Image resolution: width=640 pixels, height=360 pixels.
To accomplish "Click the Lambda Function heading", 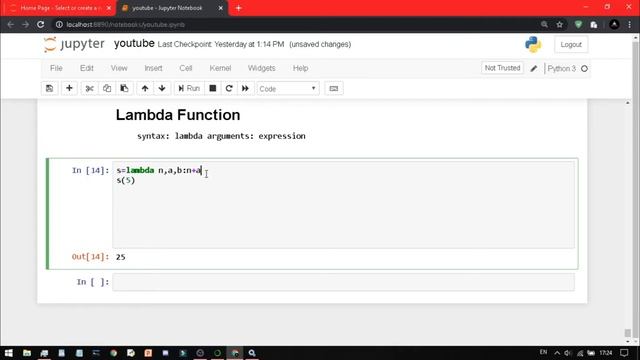I will click(178, 115).
